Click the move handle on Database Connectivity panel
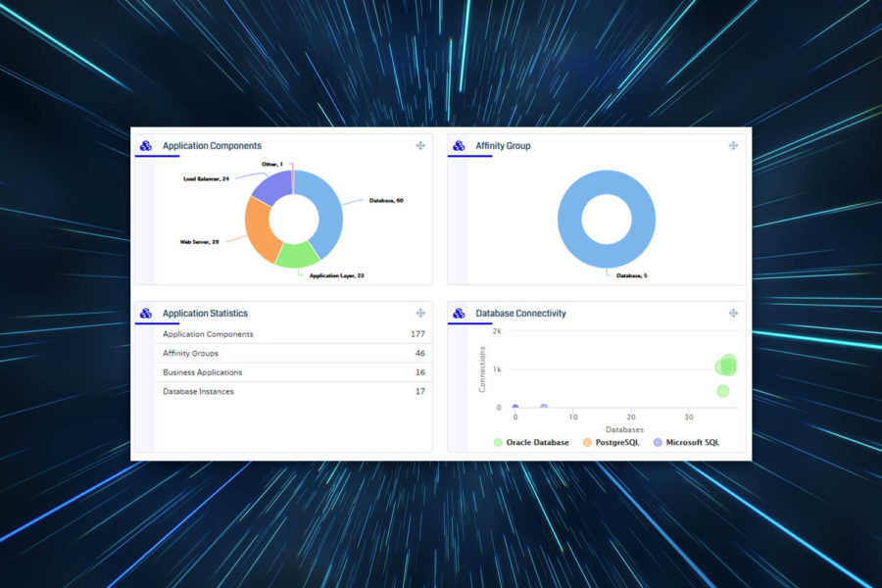This screenshot has width=882, height=588. coord(733,313)
